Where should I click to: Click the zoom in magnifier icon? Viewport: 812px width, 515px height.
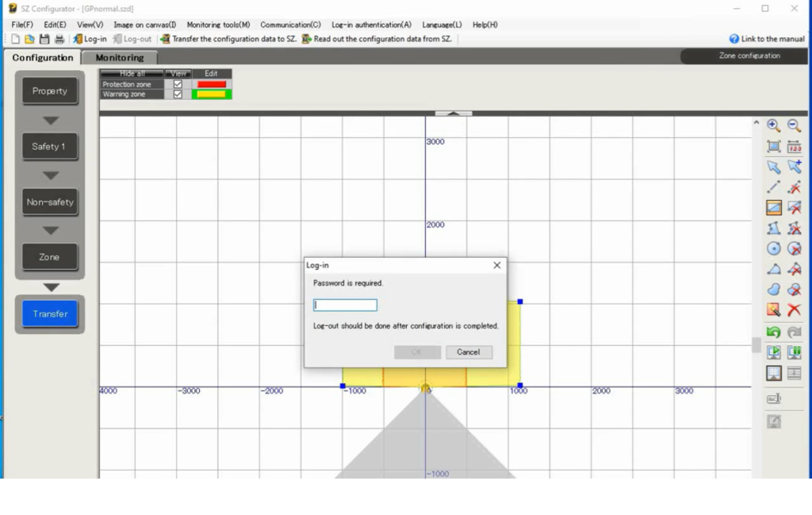point(774,126)
